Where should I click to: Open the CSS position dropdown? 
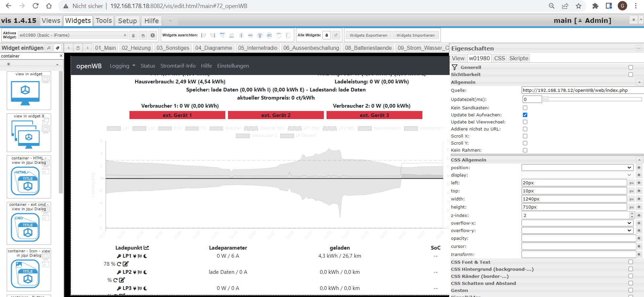(577, 168)
